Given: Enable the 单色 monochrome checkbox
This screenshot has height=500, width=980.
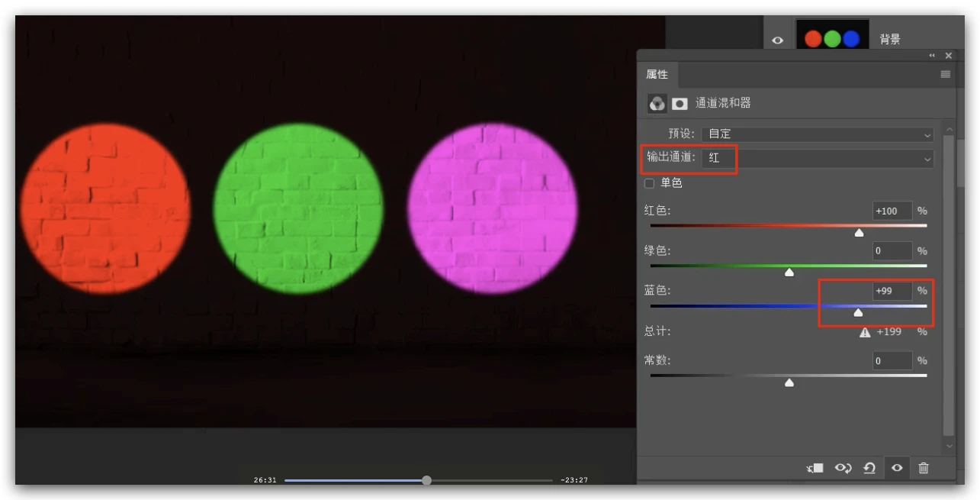Looking at the screenshot, I should click(650, 183).
